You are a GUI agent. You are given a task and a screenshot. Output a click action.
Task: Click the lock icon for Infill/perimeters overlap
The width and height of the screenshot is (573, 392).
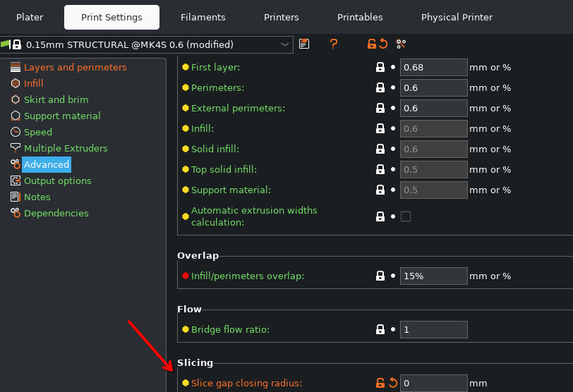(380, 276)
